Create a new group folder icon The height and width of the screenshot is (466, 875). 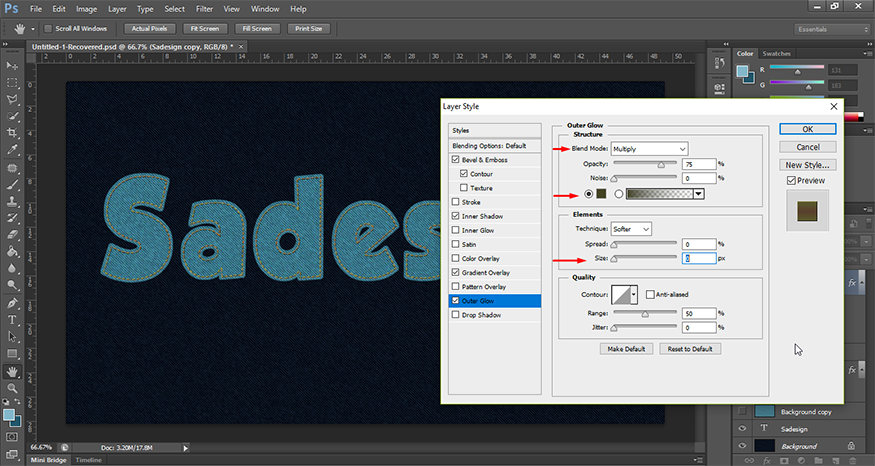click(818, 461)
